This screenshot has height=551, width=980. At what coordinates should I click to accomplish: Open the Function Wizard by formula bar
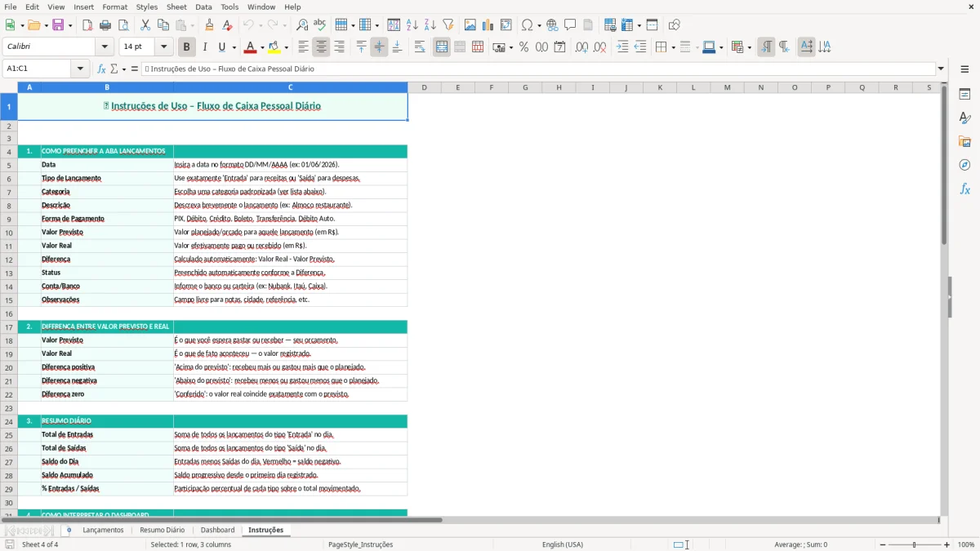102,69
